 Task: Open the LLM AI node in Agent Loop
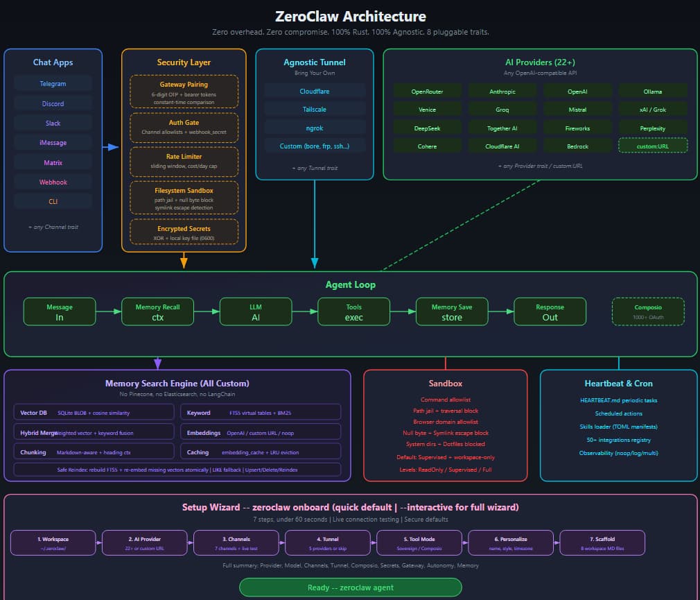click(255, 311)
